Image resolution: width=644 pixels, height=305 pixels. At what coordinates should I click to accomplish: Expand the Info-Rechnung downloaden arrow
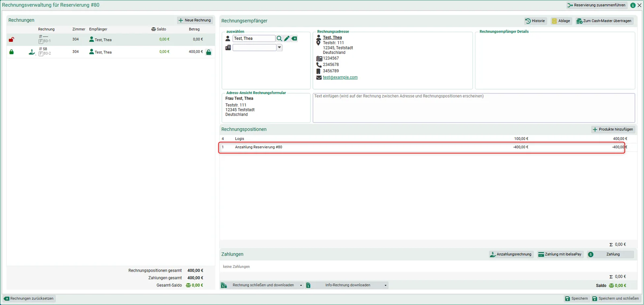pyautogui.click(x=386, y=285)
